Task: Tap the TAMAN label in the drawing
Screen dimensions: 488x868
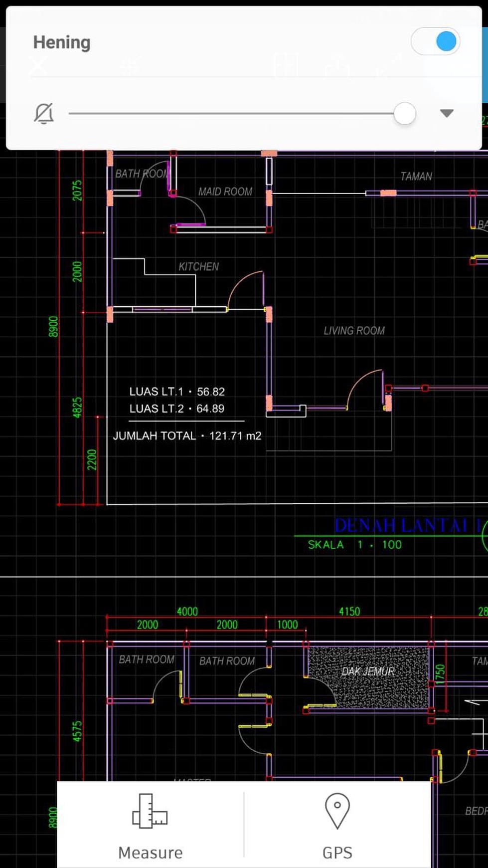Action: [416, 176]
